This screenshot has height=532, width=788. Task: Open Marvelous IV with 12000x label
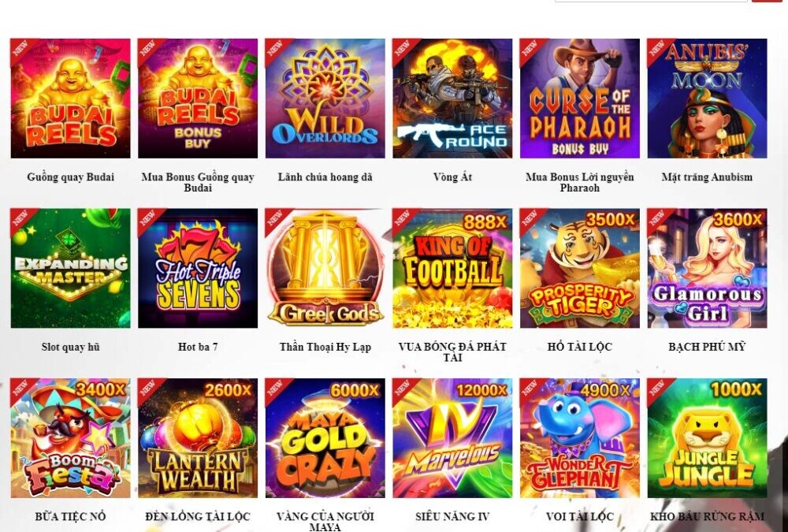[x=452, y=439]
